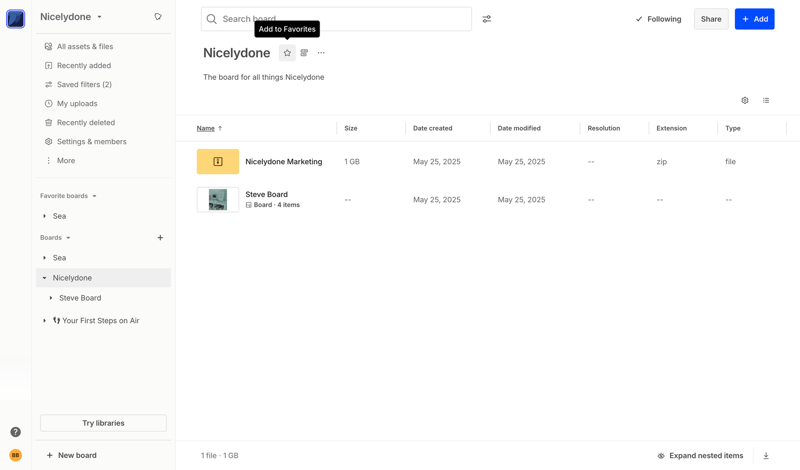Open the search filters slider icon
The image size is (800, 470).
pyautogui.click(x=487, y=19)
